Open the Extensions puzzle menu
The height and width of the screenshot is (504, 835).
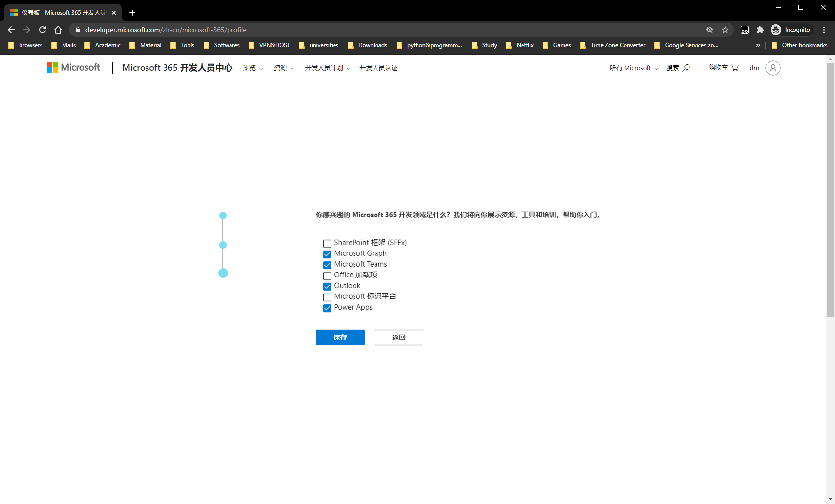760,30
